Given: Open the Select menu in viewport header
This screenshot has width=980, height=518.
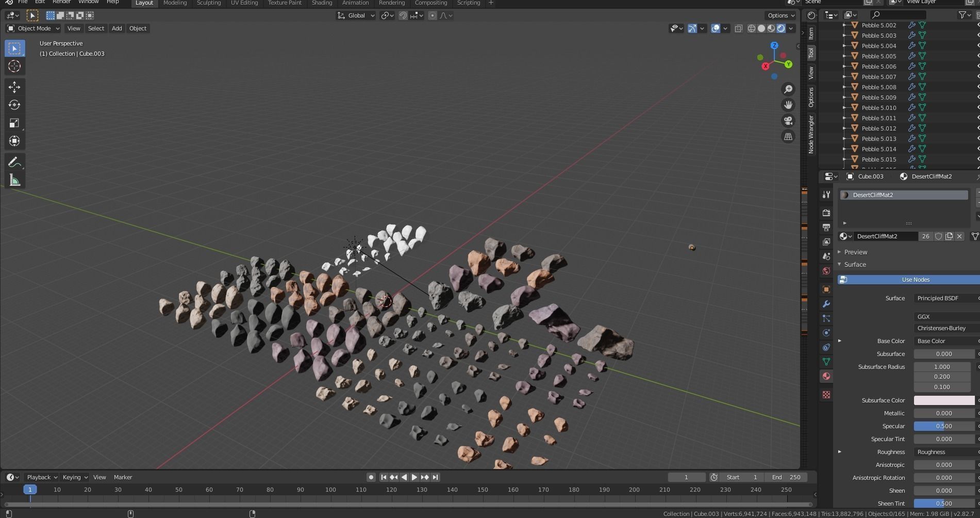Looking at the screenshot, I should coord(96,28).
